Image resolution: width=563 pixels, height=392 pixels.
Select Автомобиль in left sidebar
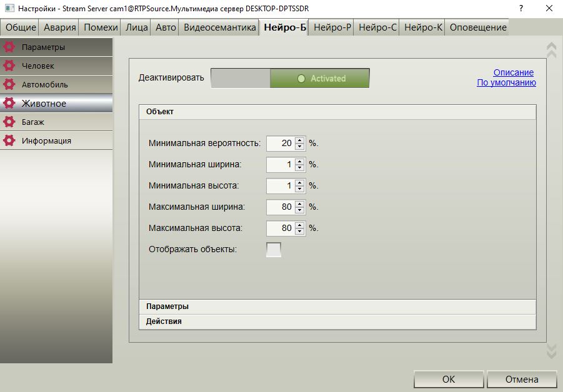[56, 84]
